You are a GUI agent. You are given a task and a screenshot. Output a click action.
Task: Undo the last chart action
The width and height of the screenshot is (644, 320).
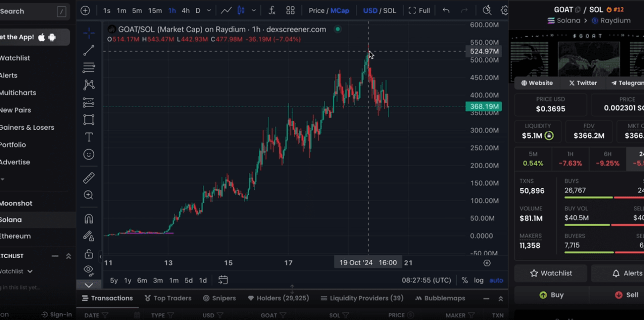(x=446, y=11)
